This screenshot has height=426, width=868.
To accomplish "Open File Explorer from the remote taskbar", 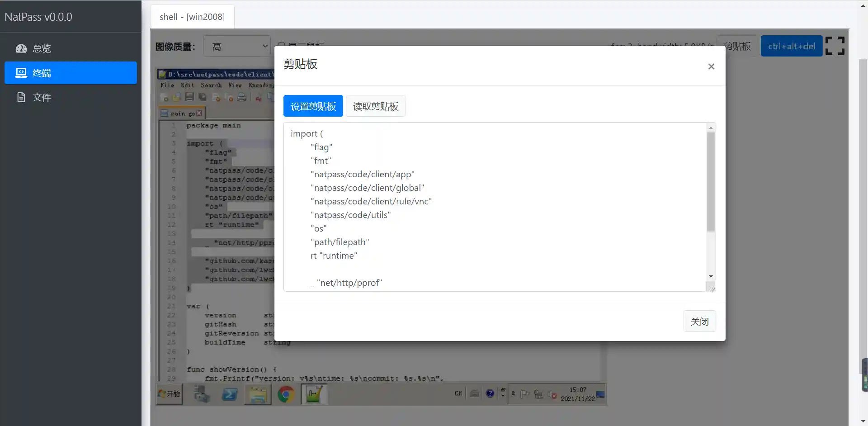I will tap(258, 394).
